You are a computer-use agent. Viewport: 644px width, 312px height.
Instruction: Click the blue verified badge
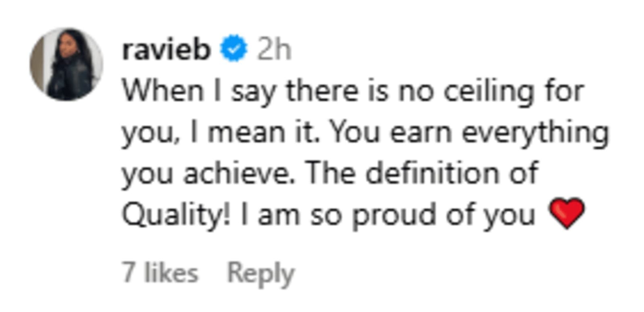click(233, 49)
